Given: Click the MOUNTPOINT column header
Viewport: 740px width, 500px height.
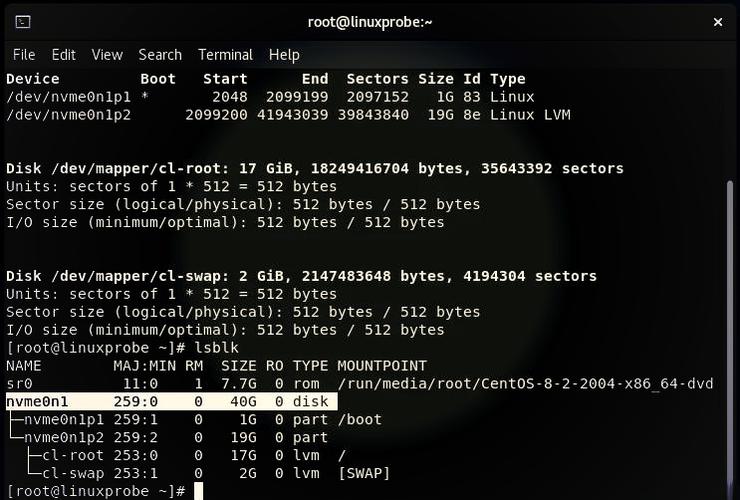Looking at the screenshot, I should pyautogui.click(x=382, y=366).
